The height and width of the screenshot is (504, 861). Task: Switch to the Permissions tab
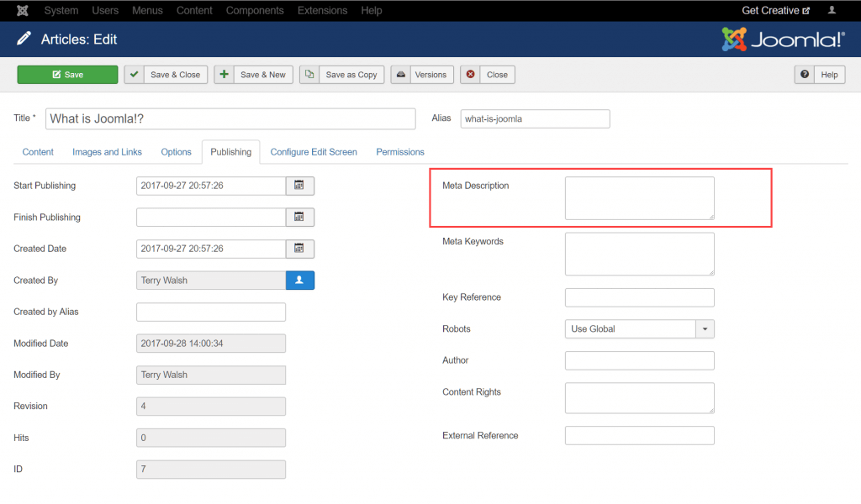399,152
